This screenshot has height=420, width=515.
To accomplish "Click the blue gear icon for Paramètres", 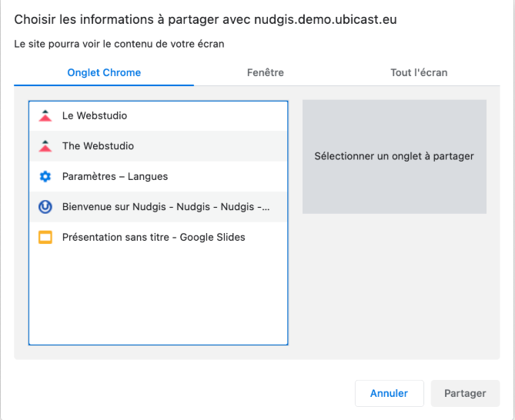I will coord(45,176).
